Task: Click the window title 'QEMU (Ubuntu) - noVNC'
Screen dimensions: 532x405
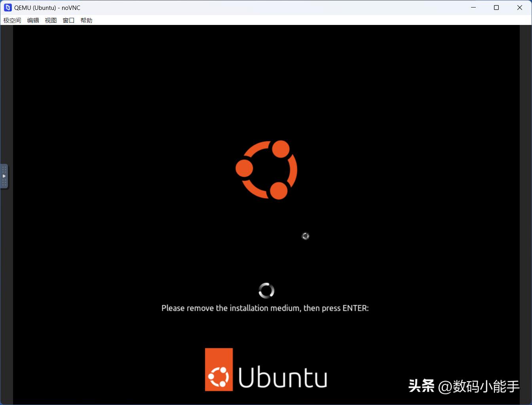Action: (47, 8)
